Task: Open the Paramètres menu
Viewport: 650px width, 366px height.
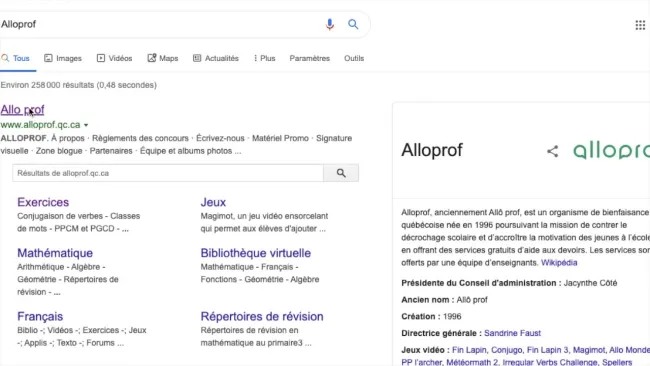Action: 310,58
